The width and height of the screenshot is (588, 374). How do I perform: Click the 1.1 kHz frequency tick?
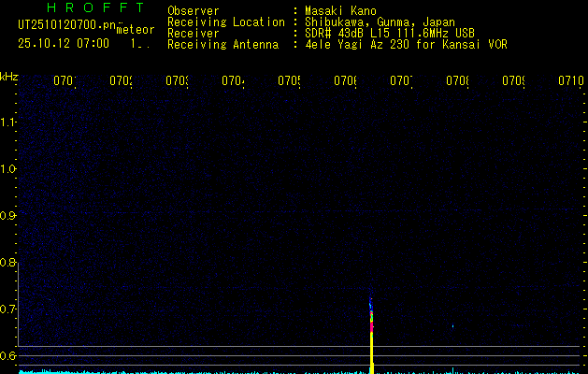[x=9, y=122]
